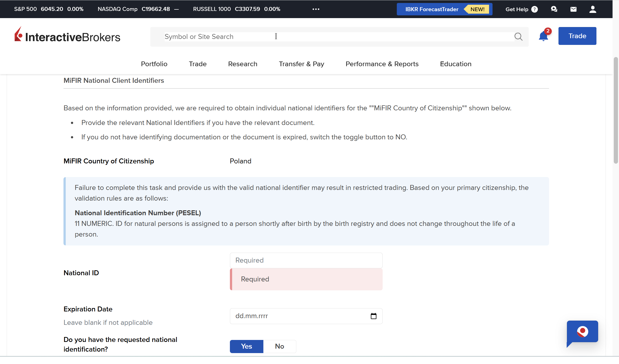Open the Portfolio menu
This screenshot has width=619, height=364.
[x=154, y=64]
